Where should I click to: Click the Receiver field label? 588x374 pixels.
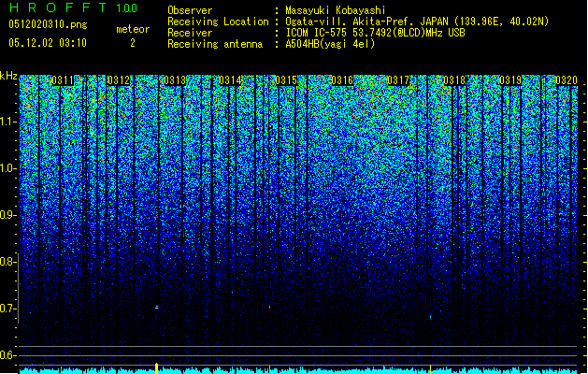tap(190, 33)
